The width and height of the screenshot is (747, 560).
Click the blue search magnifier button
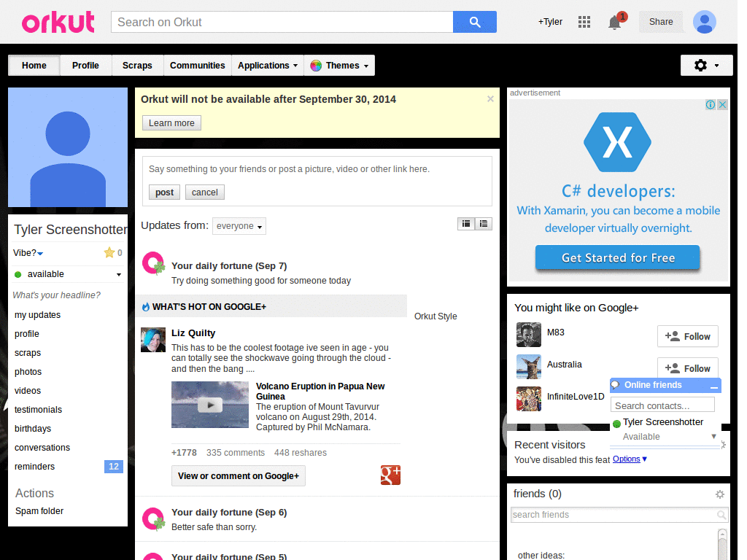point(474,22)
